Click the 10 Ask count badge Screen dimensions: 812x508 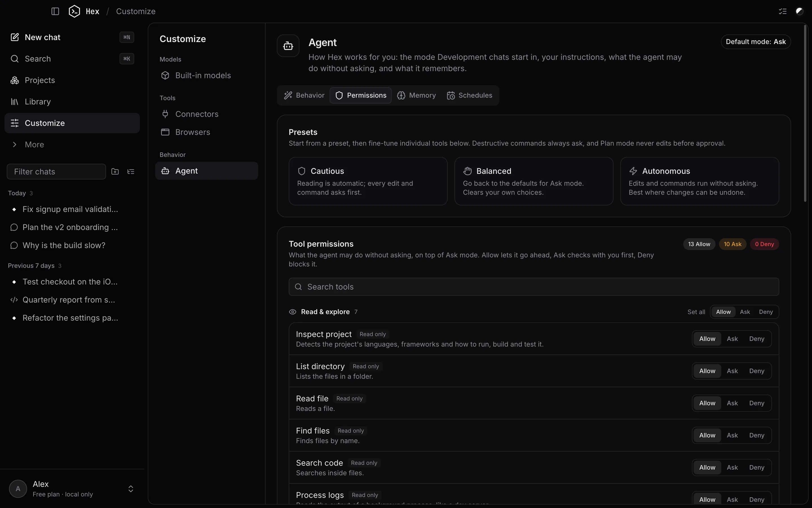click(732, 244)
